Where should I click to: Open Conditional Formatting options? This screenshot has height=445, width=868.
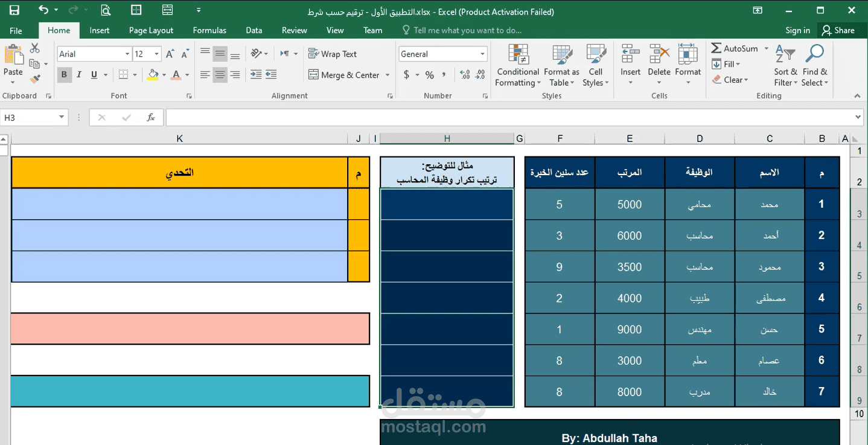coord(518,65)
